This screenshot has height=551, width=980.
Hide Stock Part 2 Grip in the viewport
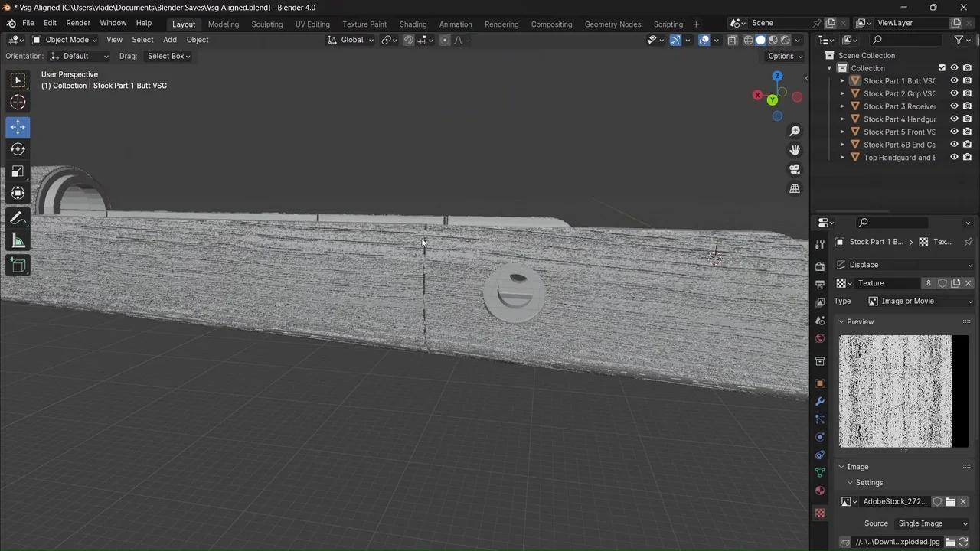tap(954, 93)
